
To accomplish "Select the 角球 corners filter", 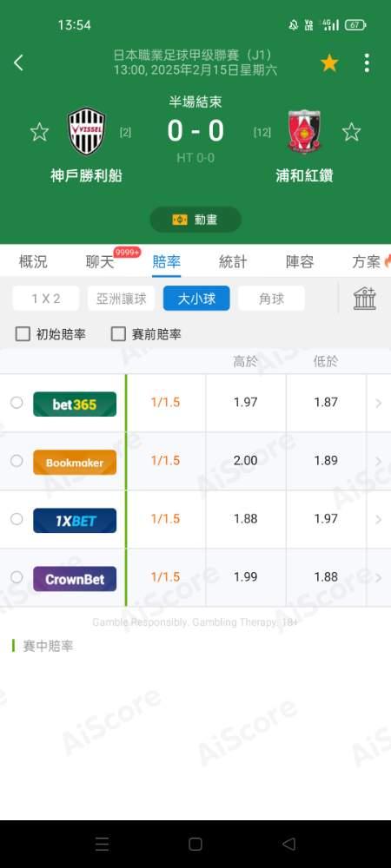I will pos(271,299).
